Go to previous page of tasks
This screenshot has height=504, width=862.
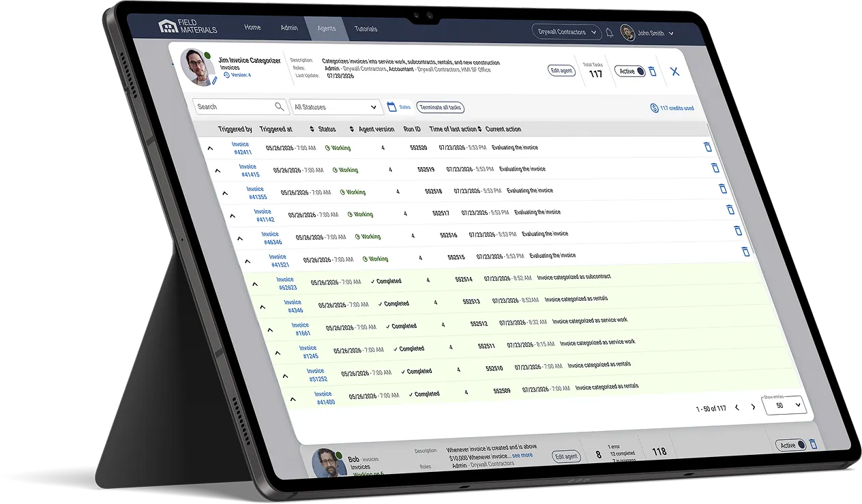(737, 408)
